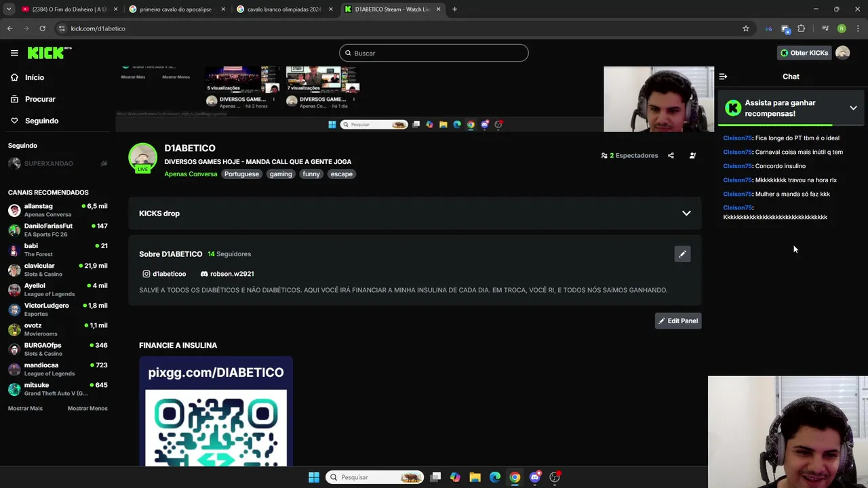Click the Edit Panel button
Screen dimensions: 868x488
[x=678, y=321]
